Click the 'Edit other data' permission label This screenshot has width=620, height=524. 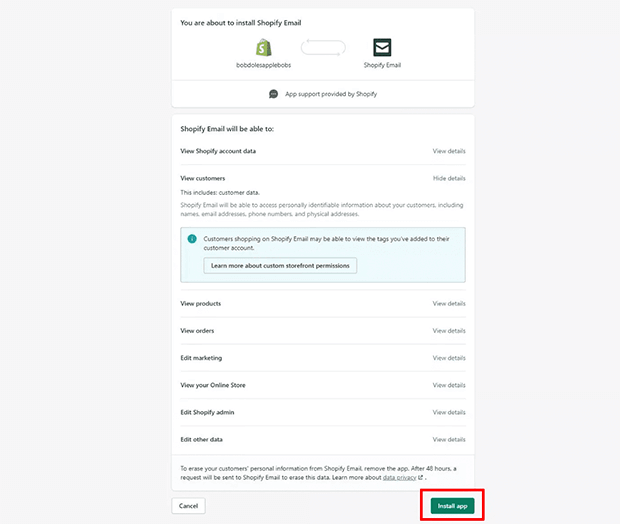[x=201, y=440]
